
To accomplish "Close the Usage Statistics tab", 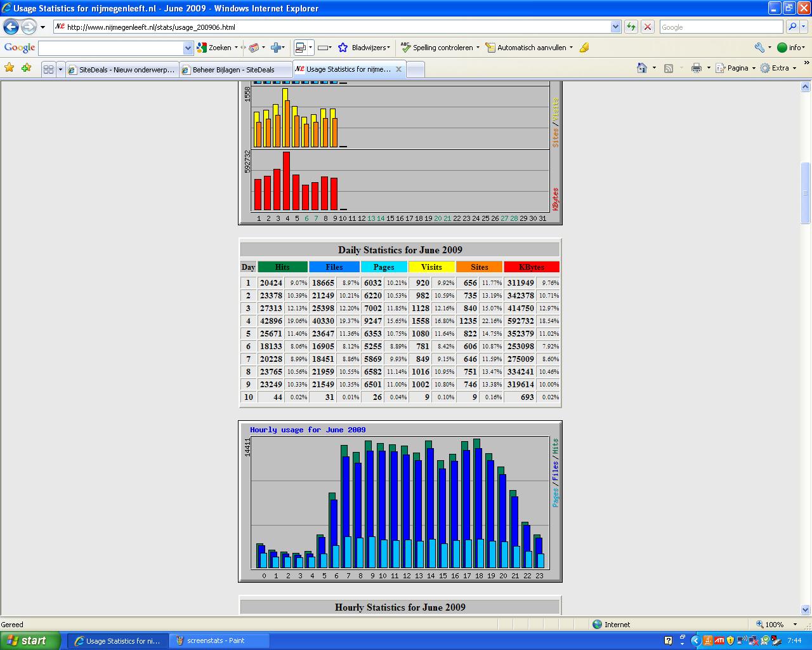I will [x=398, y=69].
